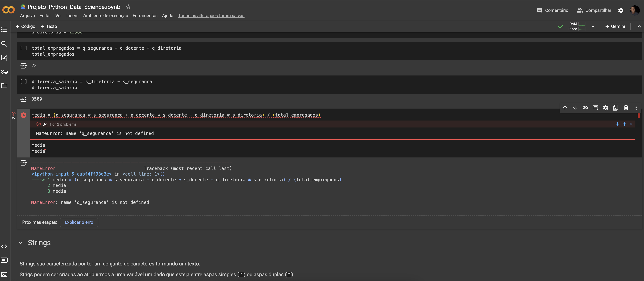The height and width of the screenshot is (281, 644).
Task: Click the RAM Disco usage indicator
Action: click(577, 26)
